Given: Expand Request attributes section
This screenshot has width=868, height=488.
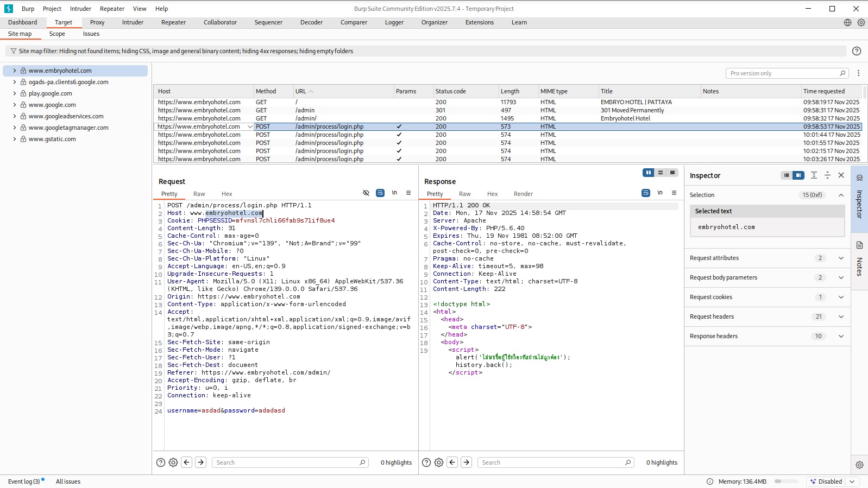Looking at the screenshot, I should click(841, 258).
